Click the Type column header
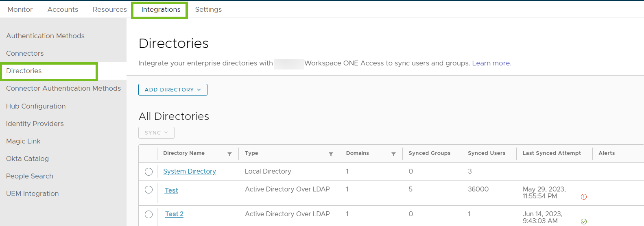644x226 pixels. click(251, 153)
